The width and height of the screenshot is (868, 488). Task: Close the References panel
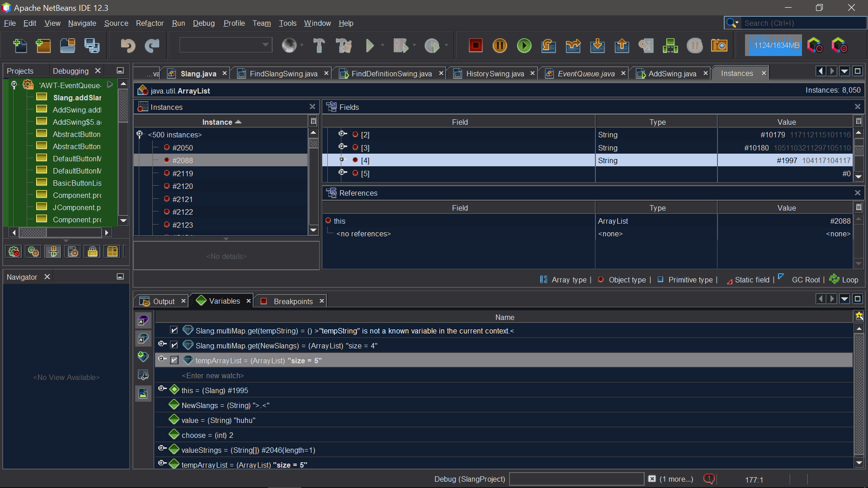pos(858,193)
